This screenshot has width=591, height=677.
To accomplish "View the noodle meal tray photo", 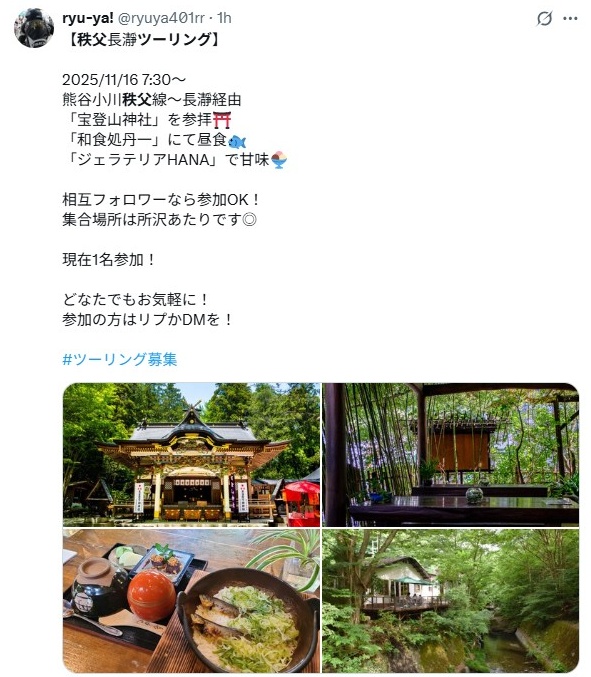I will [x=192, y=601].
